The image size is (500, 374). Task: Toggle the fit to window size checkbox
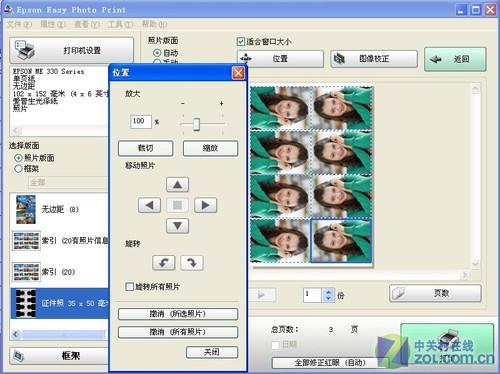point(240,42)
